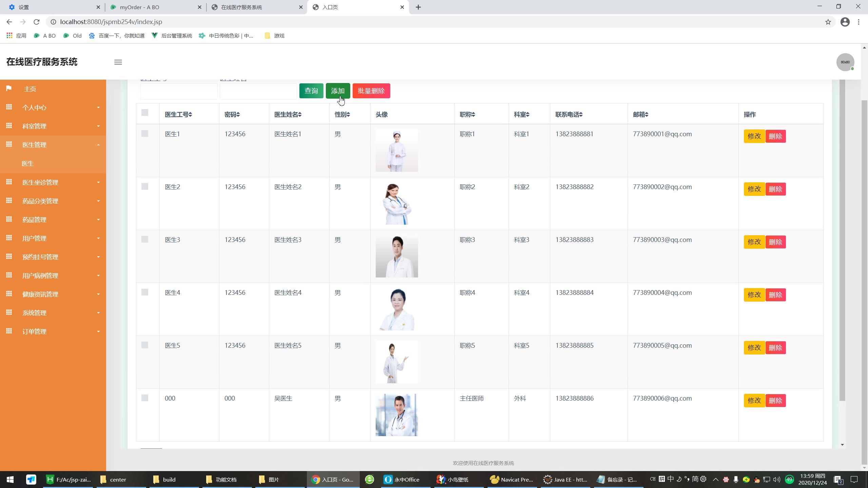The width and height of the screenshot is (868, 488).
Task: Expand 科室管理 dropdown arrow
Action: (98, 126)
